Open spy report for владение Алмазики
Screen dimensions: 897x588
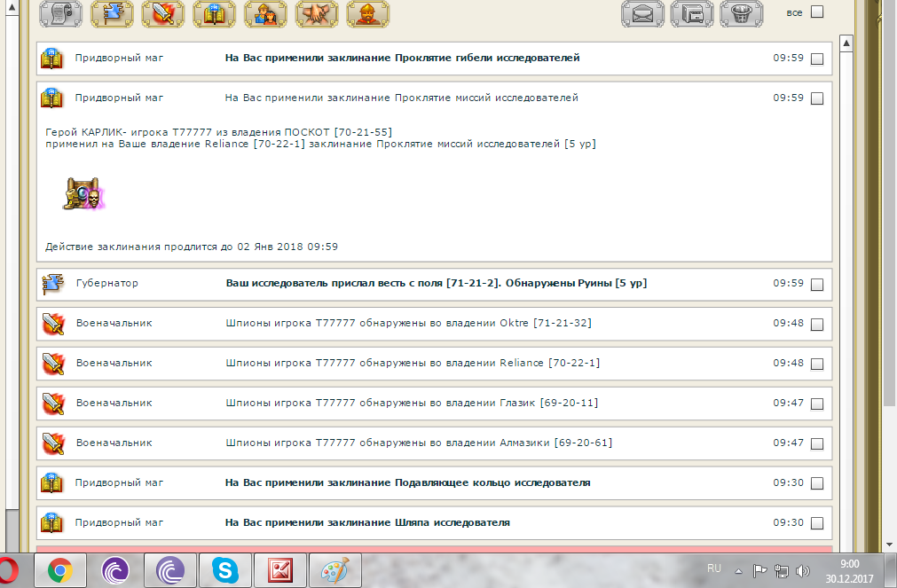pos(418,443)
